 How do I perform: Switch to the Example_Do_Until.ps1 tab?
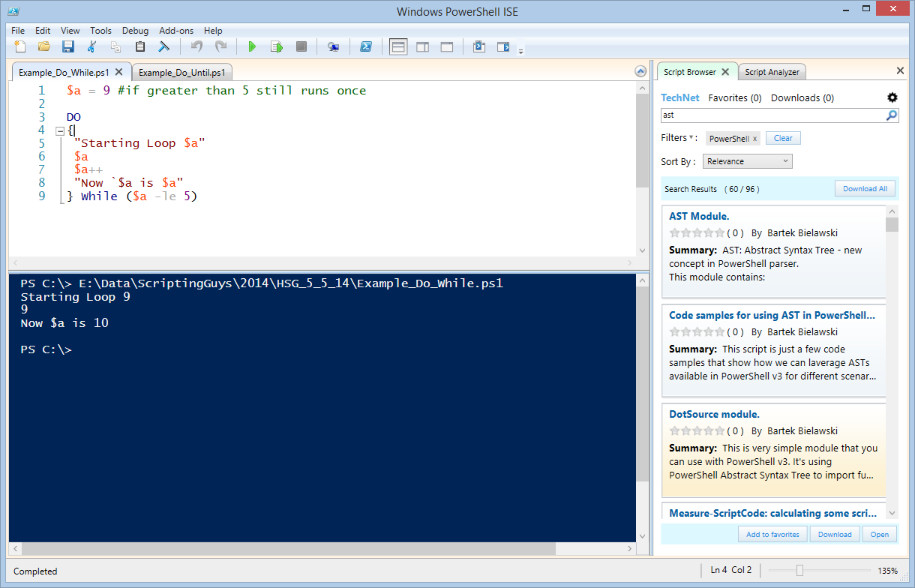pyautogui.click(x=181, y=73)
